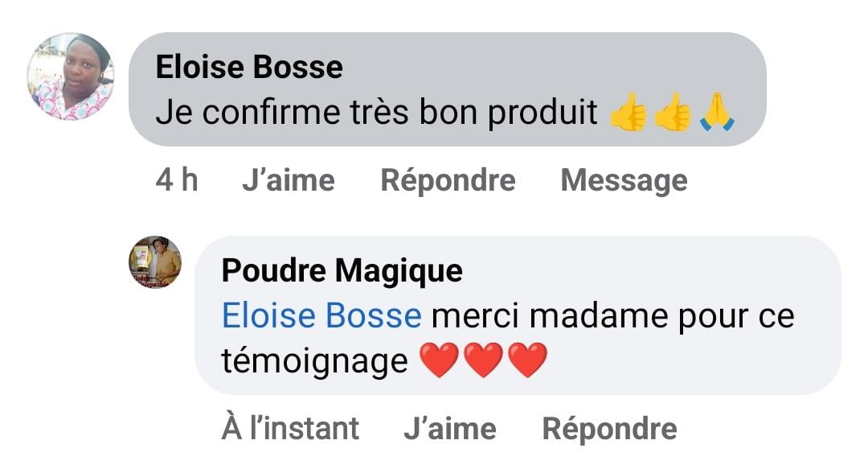Viewport: 868px width, 469px height.
Task: Click Répondre under Poudre Magique's reply
Action: coord(609,429)
